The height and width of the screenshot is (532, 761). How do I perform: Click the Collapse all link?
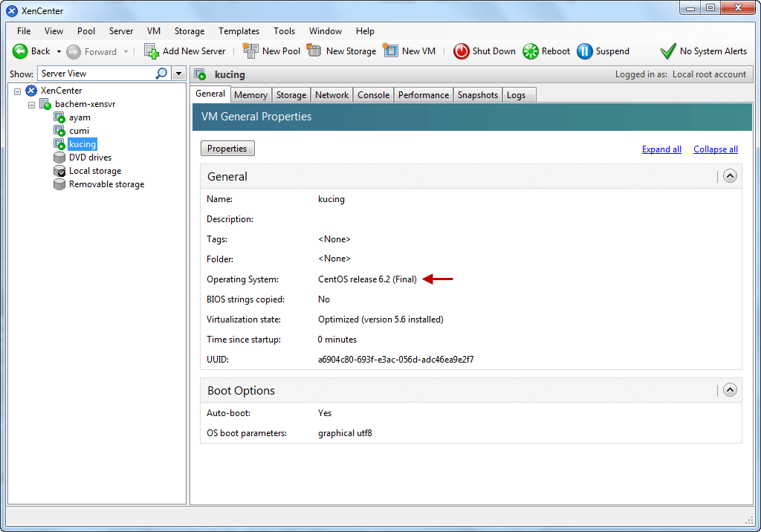coord(716,149)
